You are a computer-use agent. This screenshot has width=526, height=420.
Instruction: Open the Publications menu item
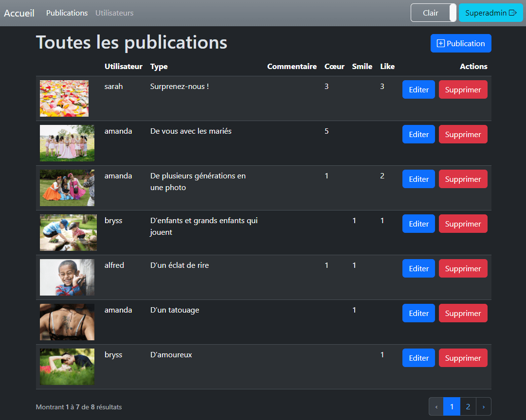(67, 13)
